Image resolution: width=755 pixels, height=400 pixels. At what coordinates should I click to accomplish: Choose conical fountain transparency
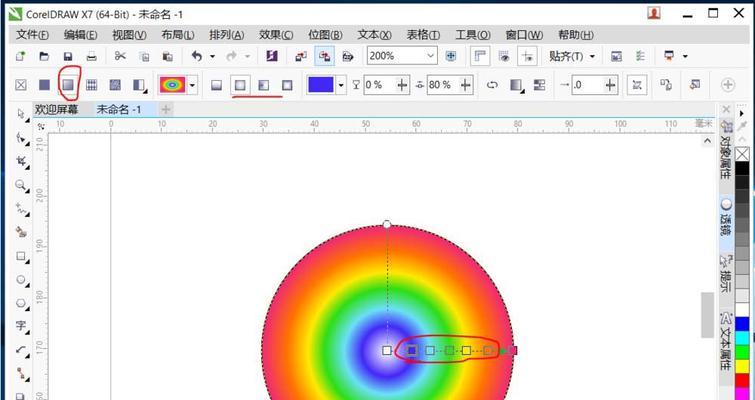pyautogui.click(x=263, y=85)
